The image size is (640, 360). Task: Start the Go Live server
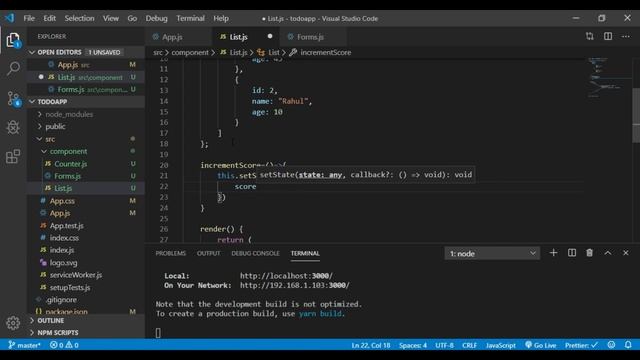click(540, 345)
